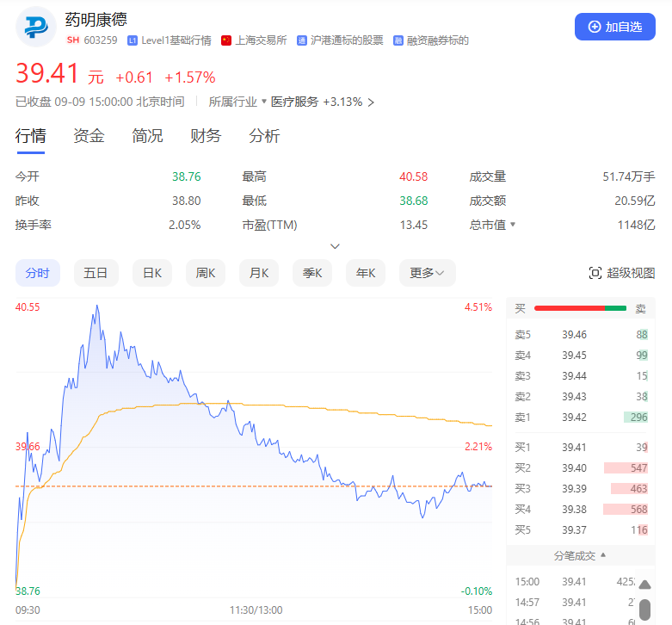Screen dimensions: 672x625
Task: Switch to the 分析 tab
Action: point(264,136)
